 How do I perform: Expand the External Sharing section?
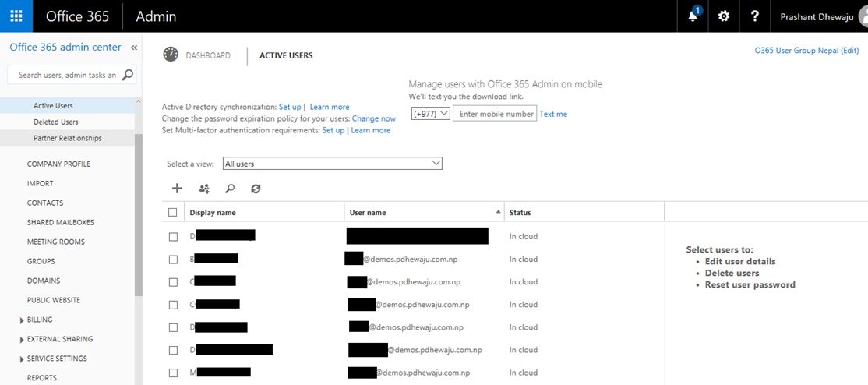coord(22,340)
